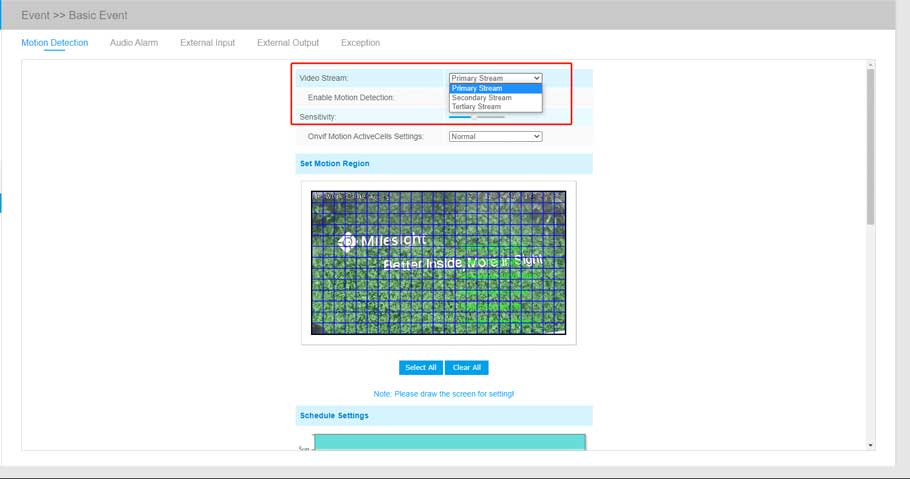Click the Motion Detection tab
The width and height of the screenshot is (910, 479).
click(55, 43)
